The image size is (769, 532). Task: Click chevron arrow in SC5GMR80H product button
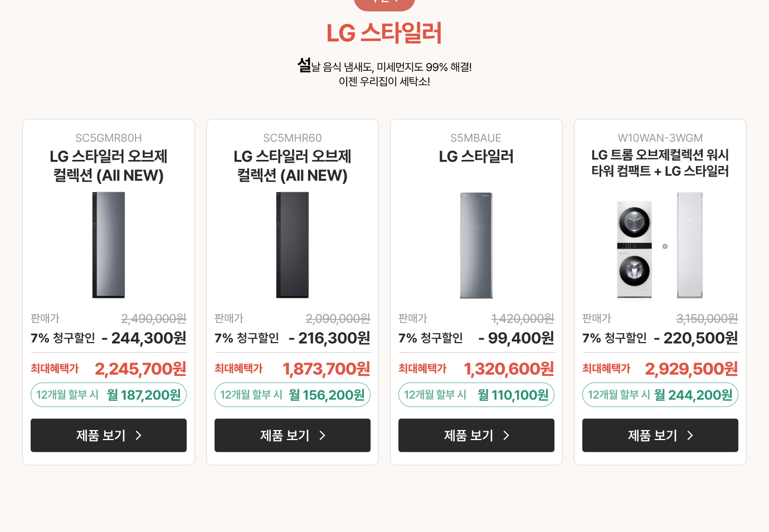click(x=139, y=436)
